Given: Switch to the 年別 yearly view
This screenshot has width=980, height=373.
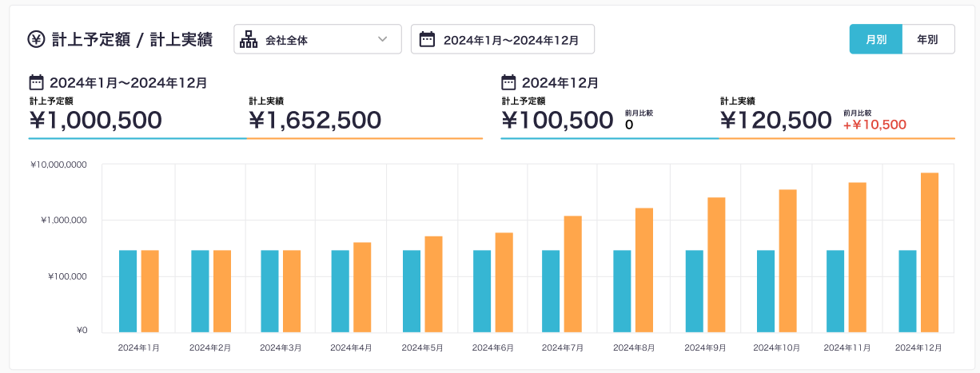Looking at the screenshot, I should pyautogui.click(x=927, y=39).
